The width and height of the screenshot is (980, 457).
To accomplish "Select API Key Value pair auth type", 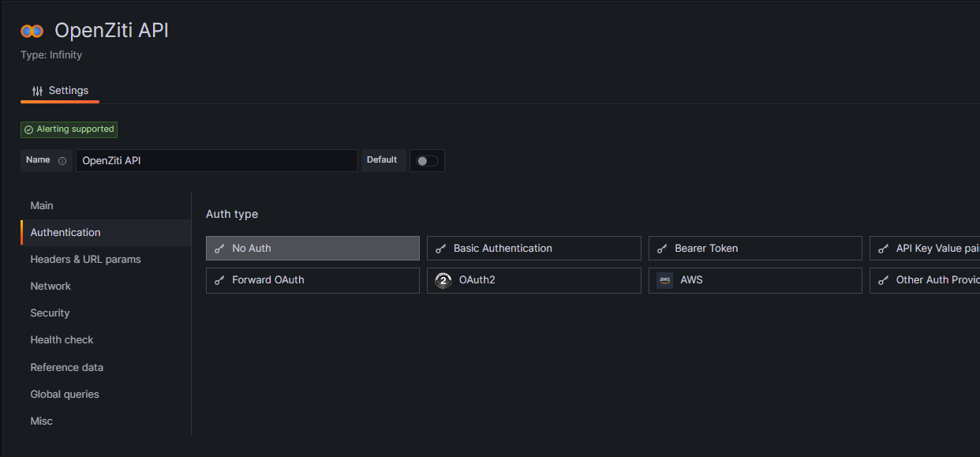I will (x=931, y=248).
